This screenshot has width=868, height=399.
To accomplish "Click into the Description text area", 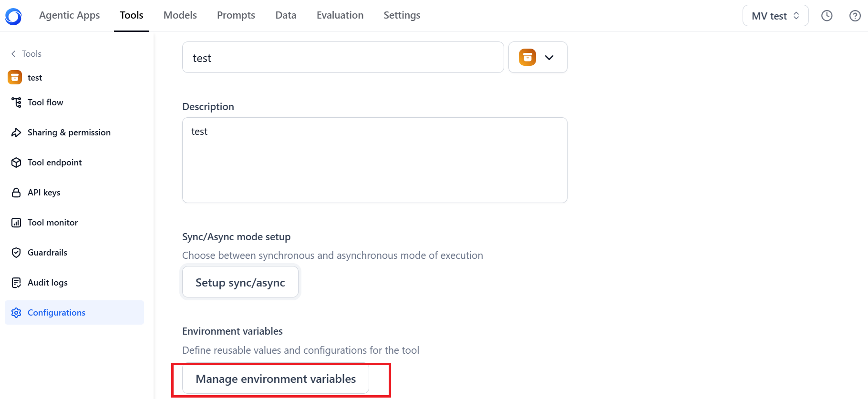I will pyautogui.click(x=374, y=160).
